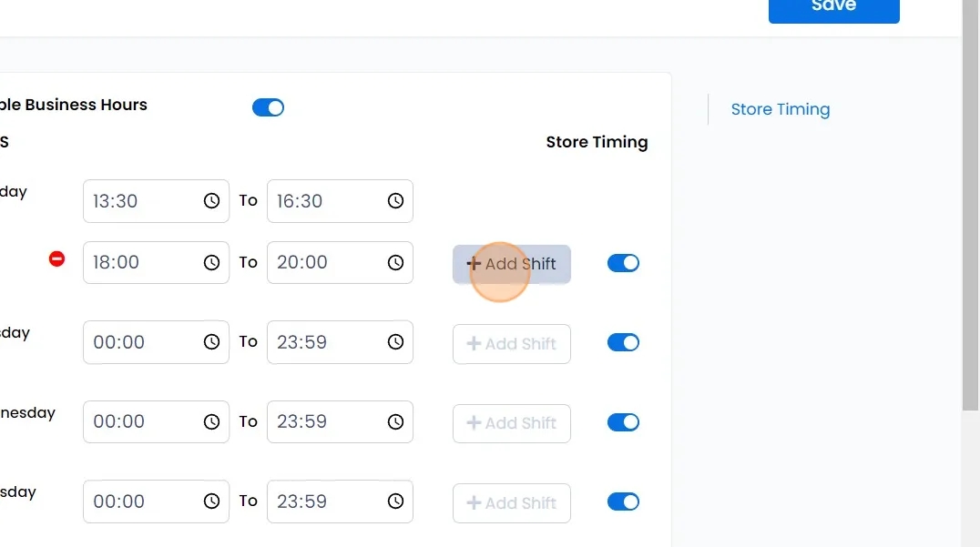This screenshot has width=980, height=547.
Task: Click Add Shift button in the bottom row
Action: [x=512, y=503]
